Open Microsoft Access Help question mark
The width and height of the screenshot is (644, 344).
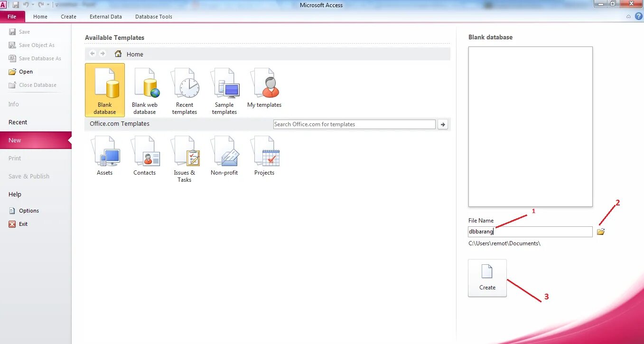tap(638, 16)
